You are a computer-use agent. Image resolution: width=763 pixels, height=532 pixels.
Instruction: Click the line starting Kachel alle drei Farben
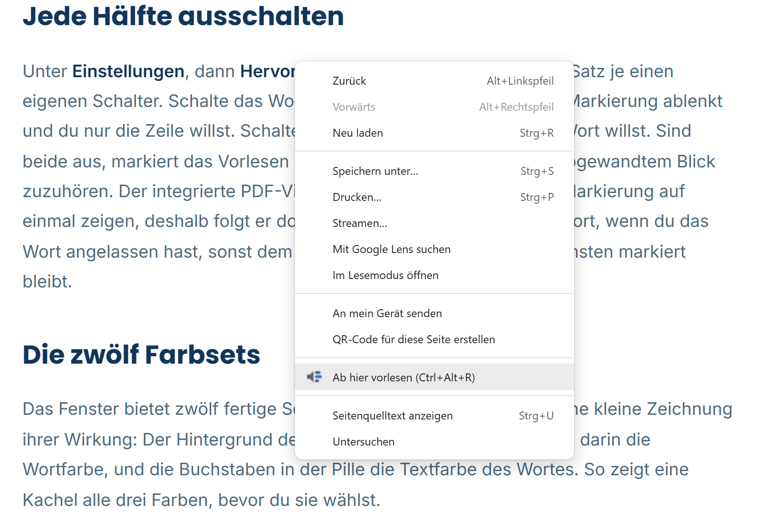coord(201,500)
